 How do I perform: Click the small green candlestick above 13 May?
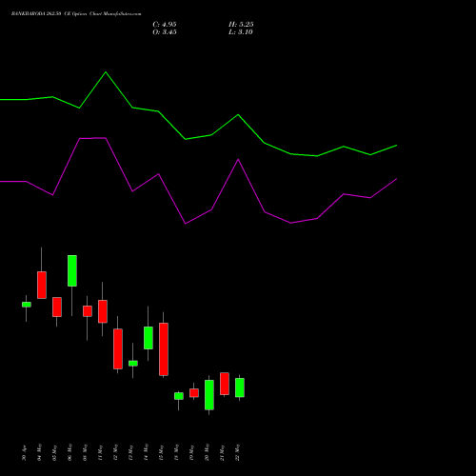133,364
